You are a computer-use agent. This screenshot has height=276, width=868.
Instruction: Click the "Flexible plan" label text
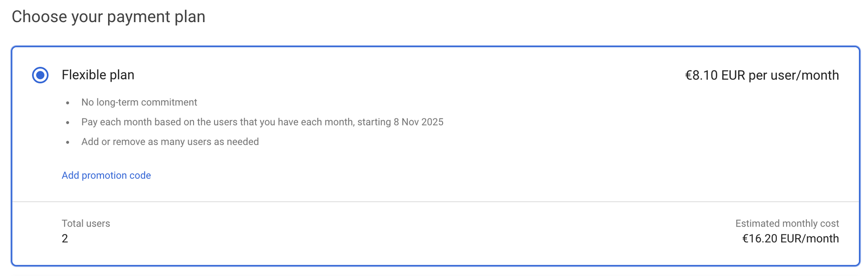point(98,75)
